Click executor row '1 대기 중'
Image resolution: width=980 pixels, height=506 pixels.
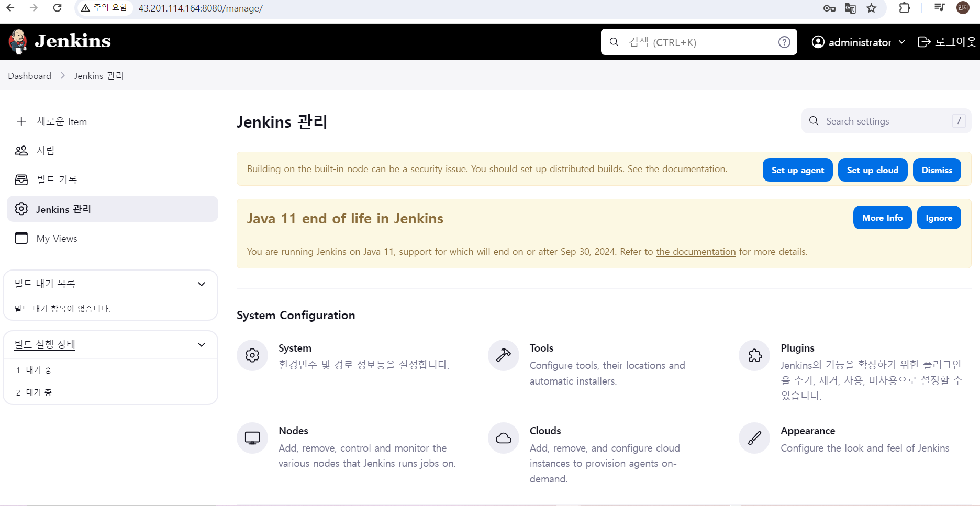(x=110, y=370)
